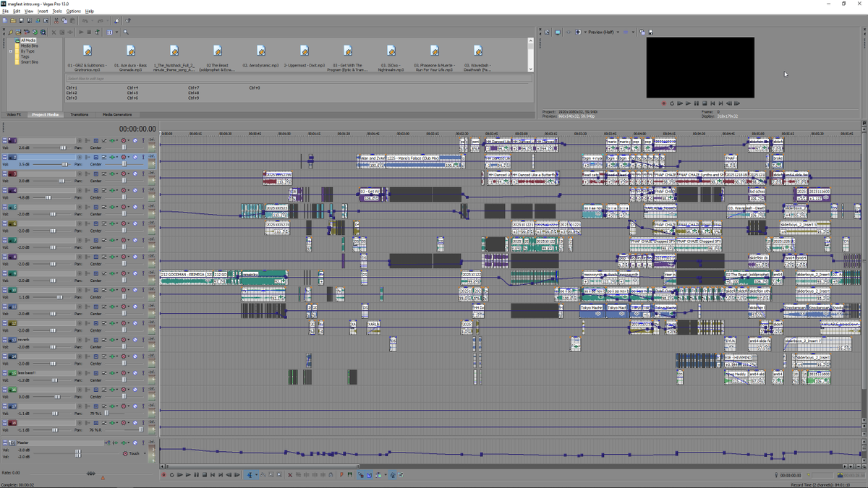The height and width of the screenshot is (488, 868).
Task: Mute the reverb track
Action: coord(135,340)
